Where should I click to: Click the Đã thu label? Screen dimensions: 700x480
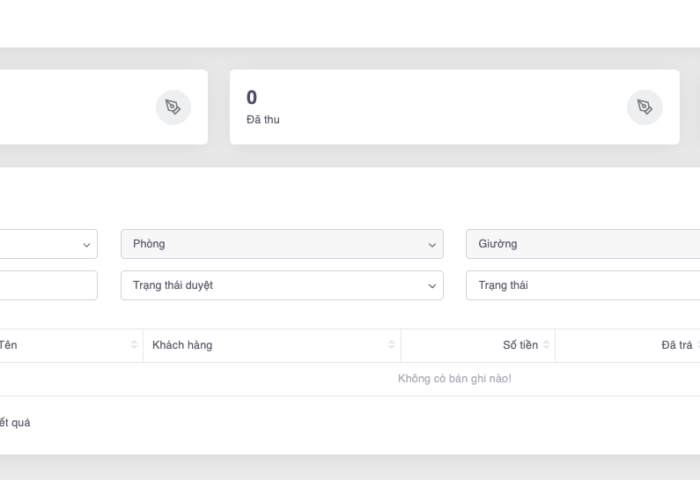pos(263,120)
